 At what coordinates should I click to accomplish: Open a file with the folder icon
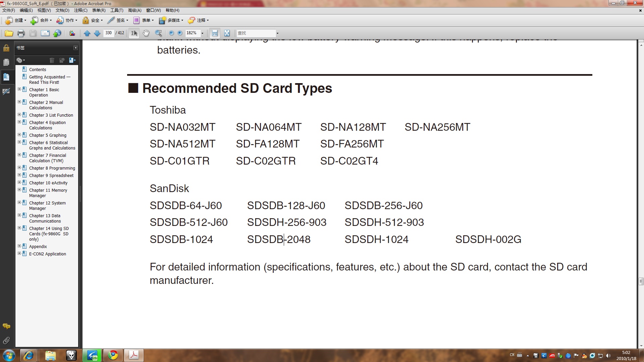click(9, 33)
